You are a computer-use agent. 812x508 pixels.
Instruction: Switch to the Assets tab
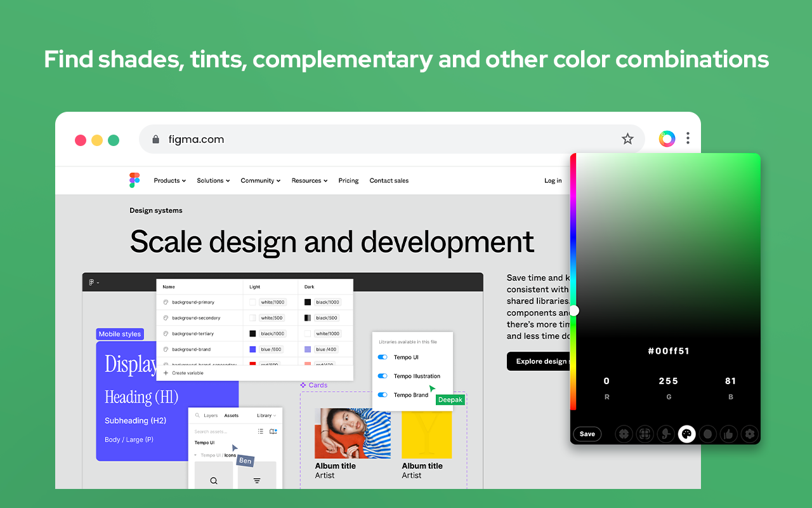pos(232,415)
